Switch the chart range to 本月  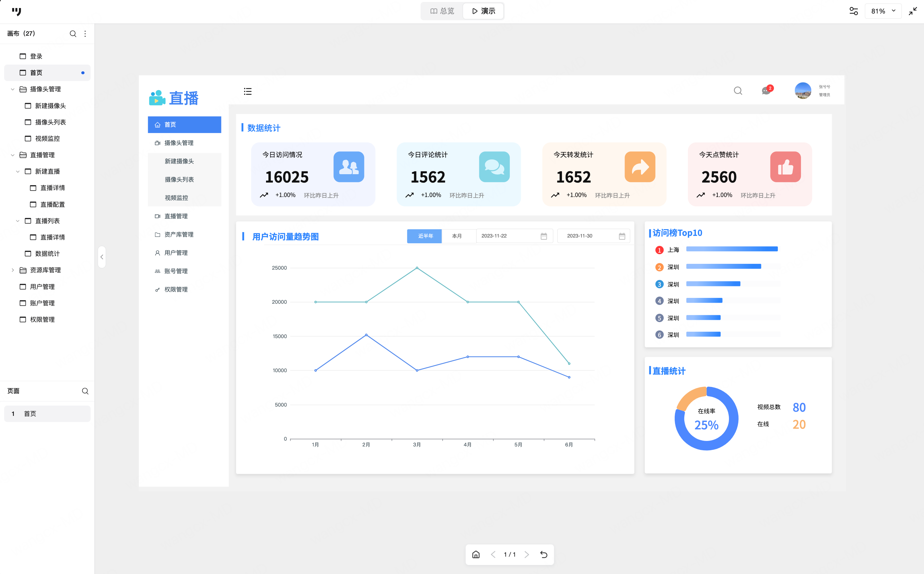(x=457, y=236)
